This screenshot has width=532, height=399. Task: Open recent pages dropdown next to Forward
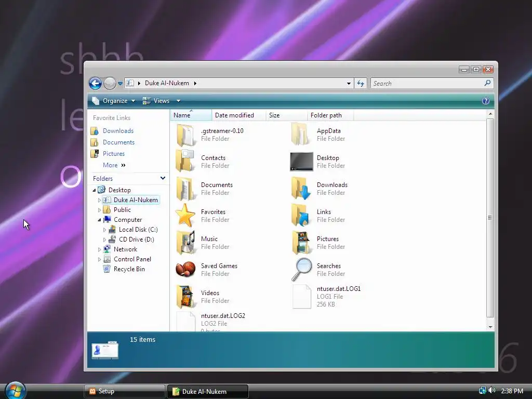pyautogui.click(x=120, y=84)
